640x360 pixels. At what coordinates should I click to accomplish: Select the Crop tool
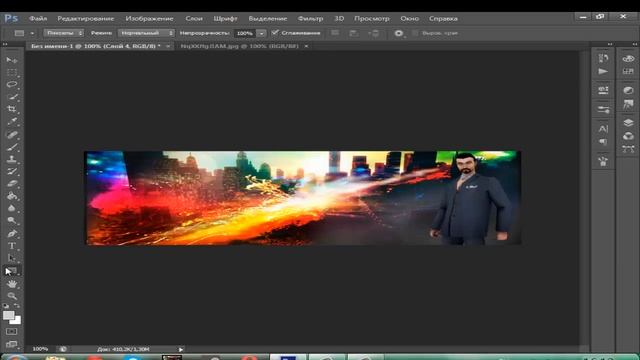pos(11,109)
